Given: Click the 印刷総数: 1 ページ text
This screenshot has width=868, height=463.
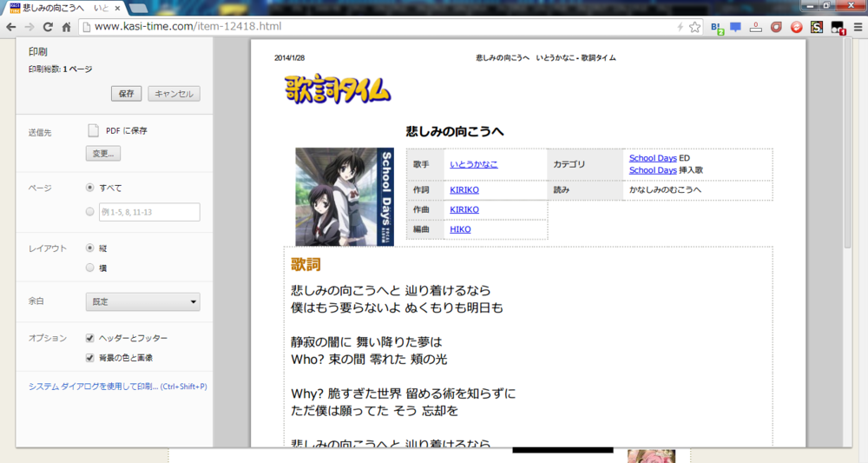Looking at the screenshot, I should (x=61, y=69).
